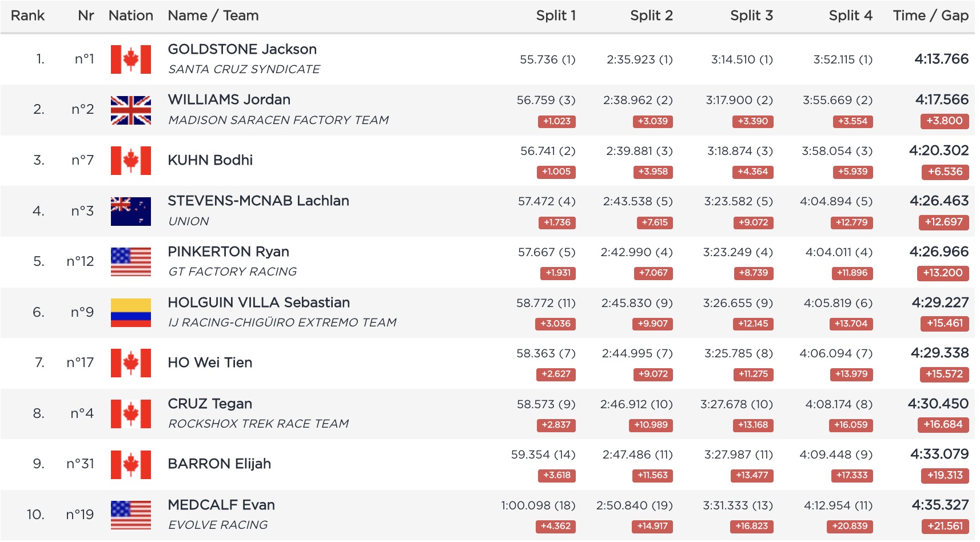Click the Rank column header
This screenshot has width=980, height=542.
[x=27, y=15]
